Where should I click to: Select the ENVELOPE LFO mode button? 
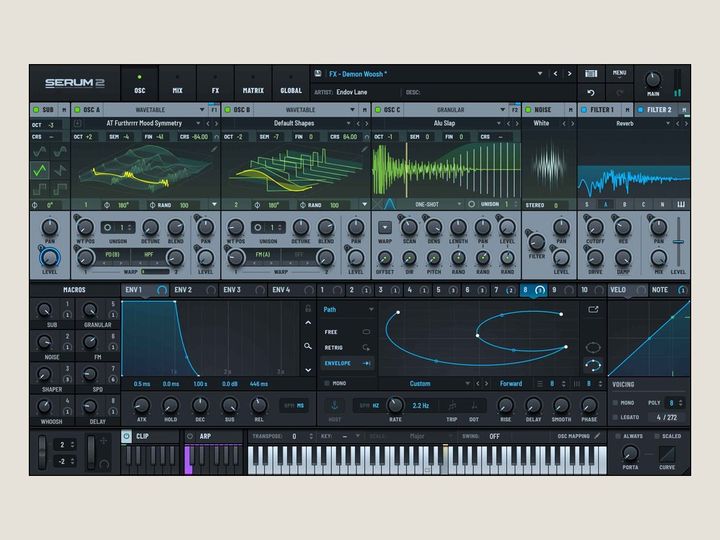348,363
